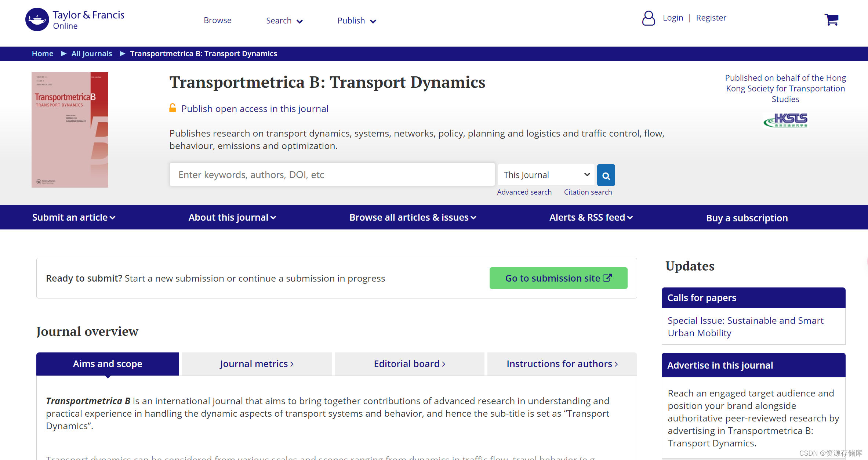Switch to the Journal metrics tab

[x=257, y=364]
